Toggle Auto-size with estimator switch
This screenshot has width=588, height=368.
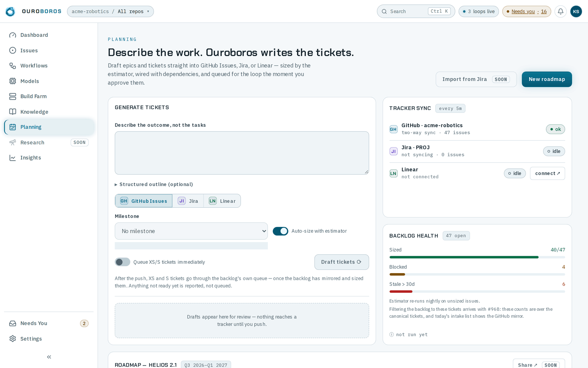click(281, 231)
